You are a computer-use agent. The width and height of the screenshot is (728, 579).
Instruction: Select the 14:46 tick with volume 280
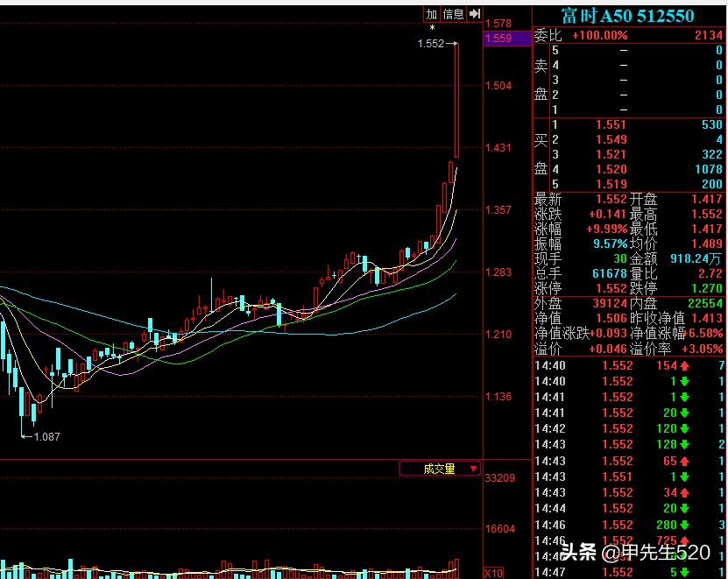point(630,525)
